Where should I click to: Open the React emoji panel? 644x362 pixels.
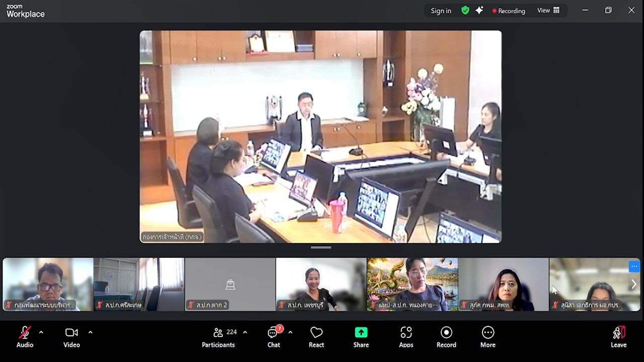click(x=316, y=337)
